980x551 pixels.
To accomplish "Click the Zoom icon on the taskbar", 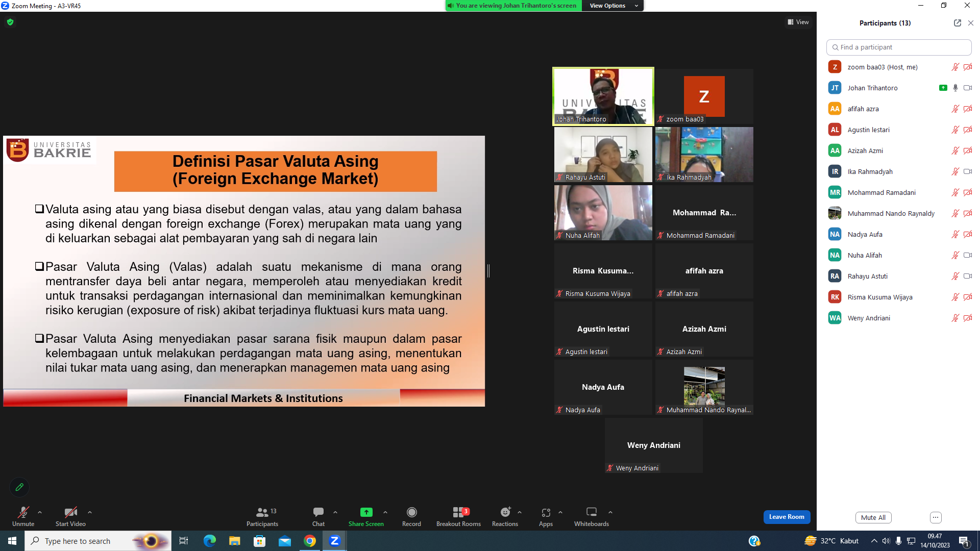I will pos(334,541).
